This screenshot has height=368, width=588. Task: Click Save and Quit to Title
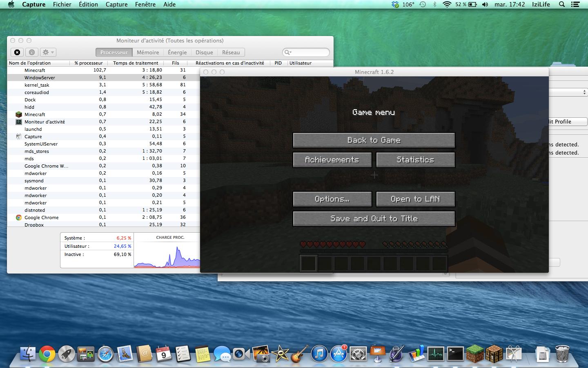374,219
